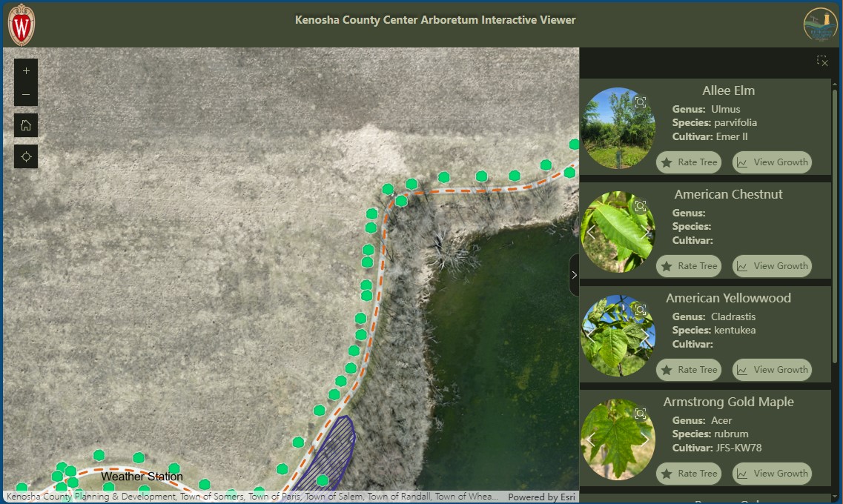Open the Kenosha County logo
Viewport: 843px width, 504px height.
pyautogui.click(x=820, y=24)
